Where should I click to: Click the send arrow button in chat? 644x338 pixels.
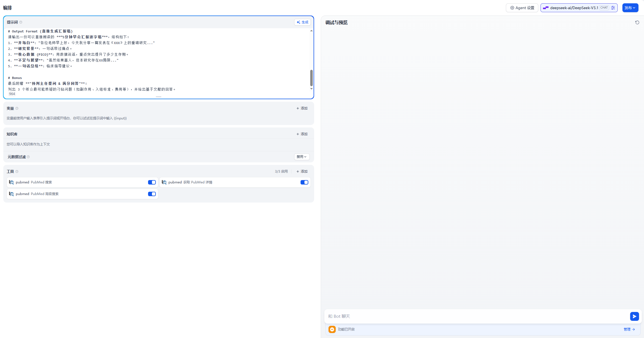(634, 316)
